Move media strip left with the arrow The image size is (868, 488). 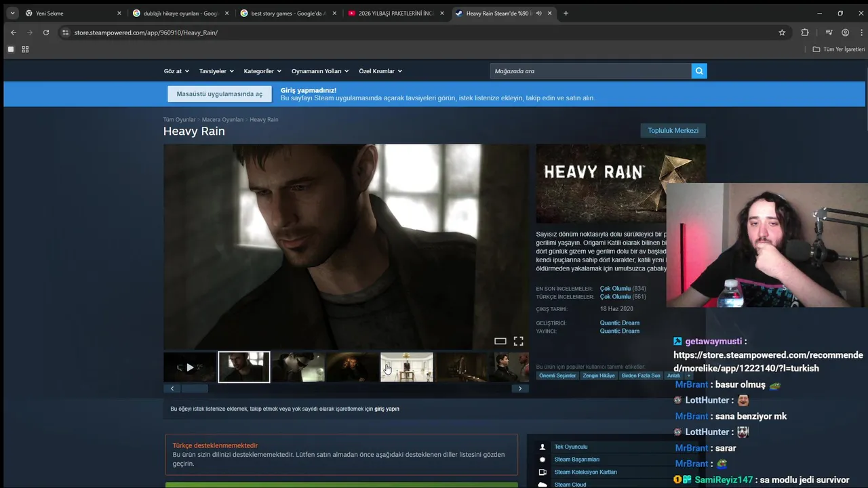(172, 388)
